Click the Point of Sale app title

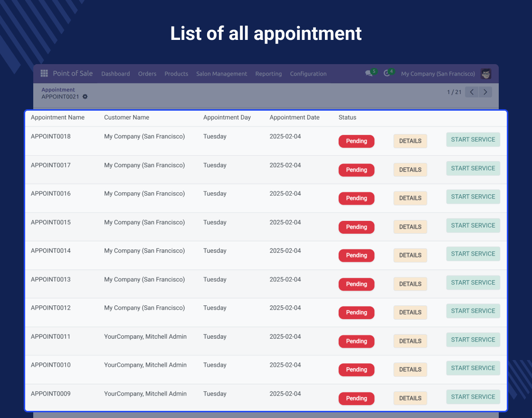pyautogui.click(x=73, y=73)
